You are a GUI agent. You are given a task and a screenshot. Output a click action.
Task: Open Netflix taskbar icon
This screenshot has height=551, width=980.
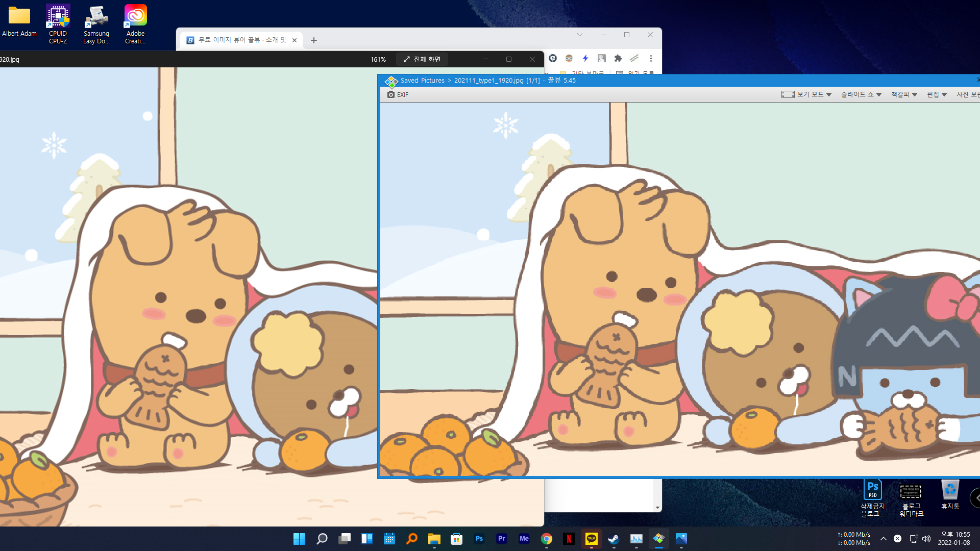click(x=569, y=539)
